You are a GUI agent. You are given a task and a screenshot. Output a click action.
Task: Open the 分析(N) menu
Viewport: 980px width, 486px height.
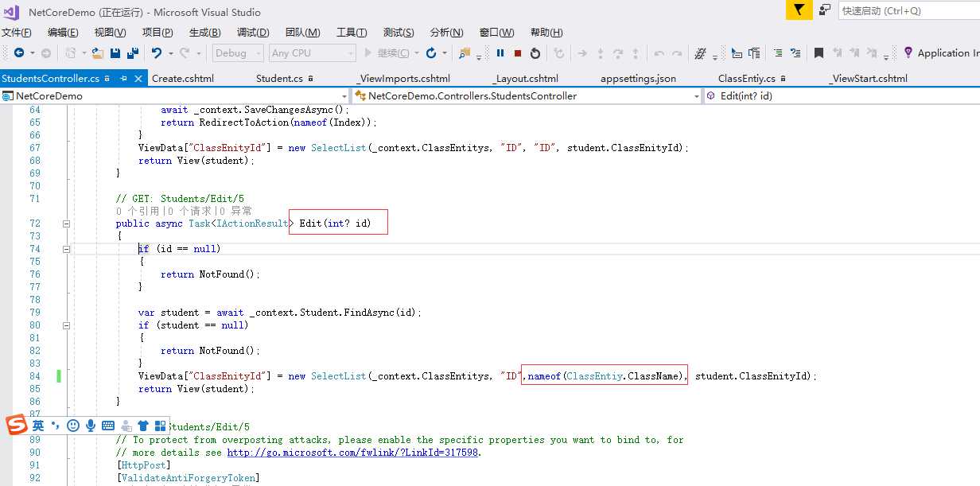tap(446, 33)
